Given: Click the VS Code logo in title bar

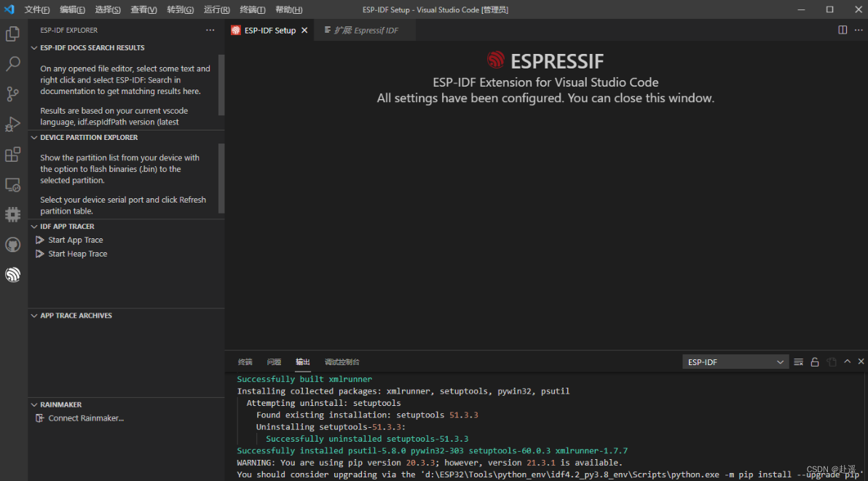Looking at the screenshot, I should pyautogui.click(x=9, y=9).
